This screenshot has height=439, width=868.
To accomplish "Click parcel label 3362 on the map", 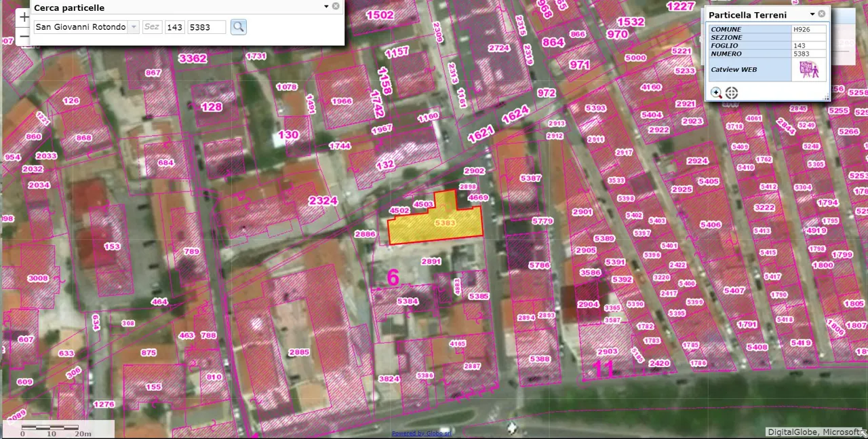I will tap(192, 58).
